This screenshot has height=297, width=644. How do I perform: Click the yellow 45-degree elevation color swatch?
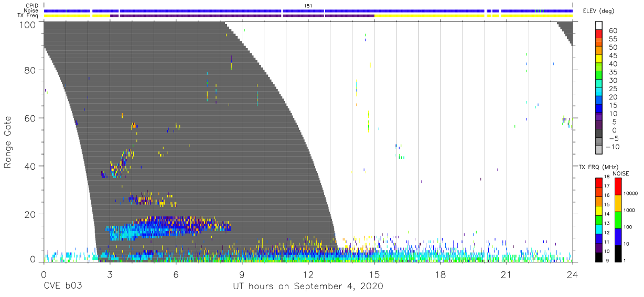pyautogui.click(x=599, y=58)
